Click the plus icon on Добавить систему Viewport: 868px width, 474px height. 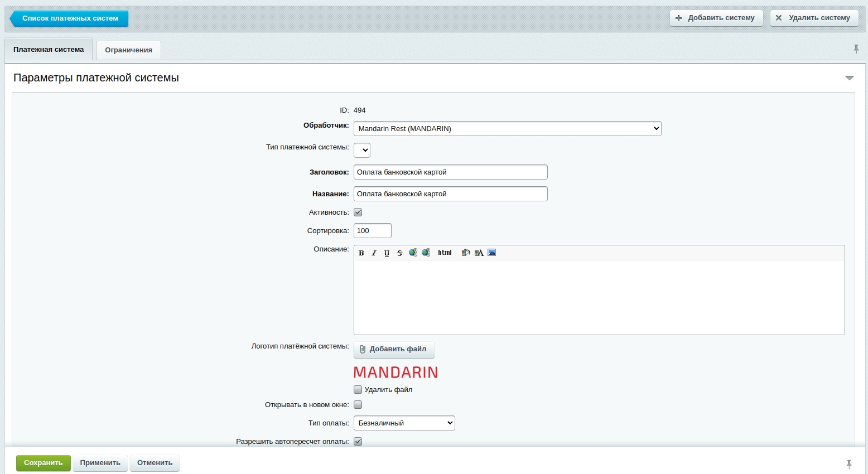point(679,18)
